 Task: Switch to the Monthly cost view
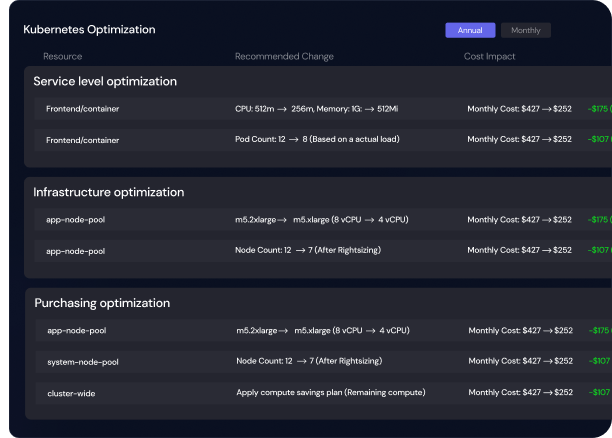coord(525,30)
